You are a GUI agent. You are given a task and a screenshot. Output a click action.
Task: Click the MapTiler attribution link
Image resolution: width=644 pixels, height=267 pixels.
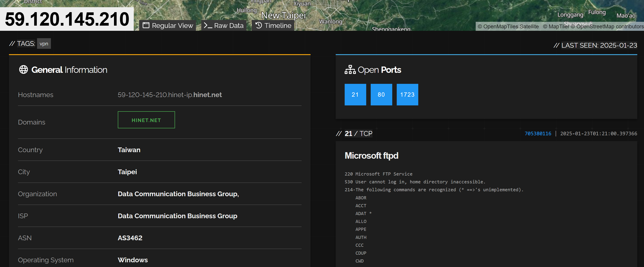point(556,27)
